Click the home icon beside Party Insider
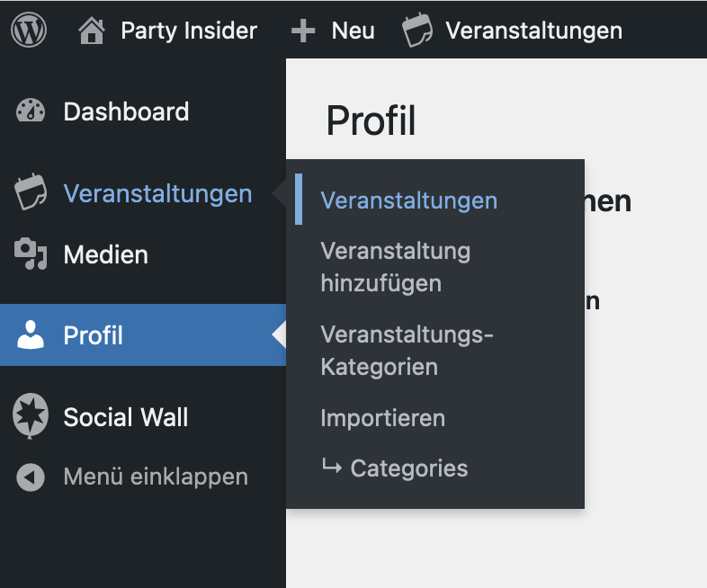This screenshot has width=707, height=588. 92,31
